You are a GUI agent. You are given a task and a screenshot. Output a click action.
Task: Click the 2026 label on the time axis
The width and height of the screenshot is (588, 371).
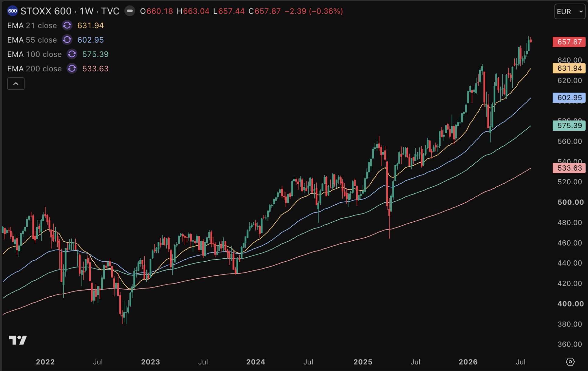point(468,362)
